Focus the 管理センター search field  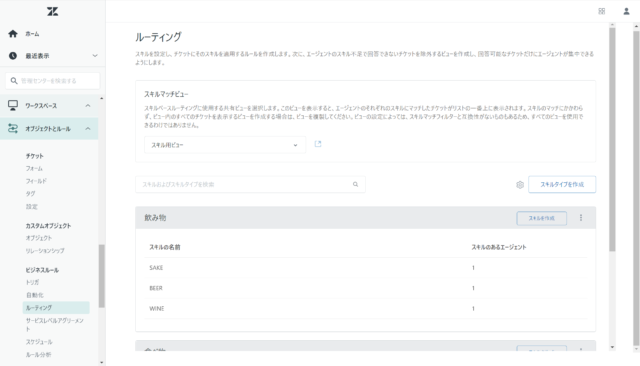coord(53,81)
